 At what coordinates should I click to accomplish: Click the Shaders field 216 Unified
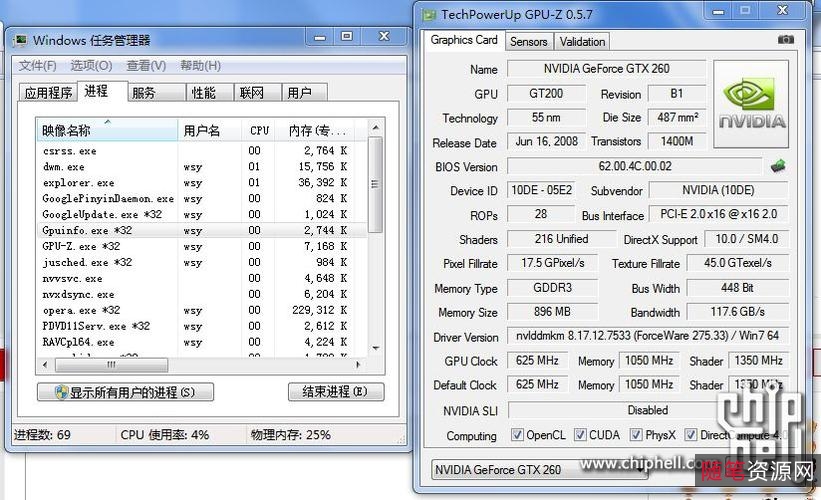561,239
